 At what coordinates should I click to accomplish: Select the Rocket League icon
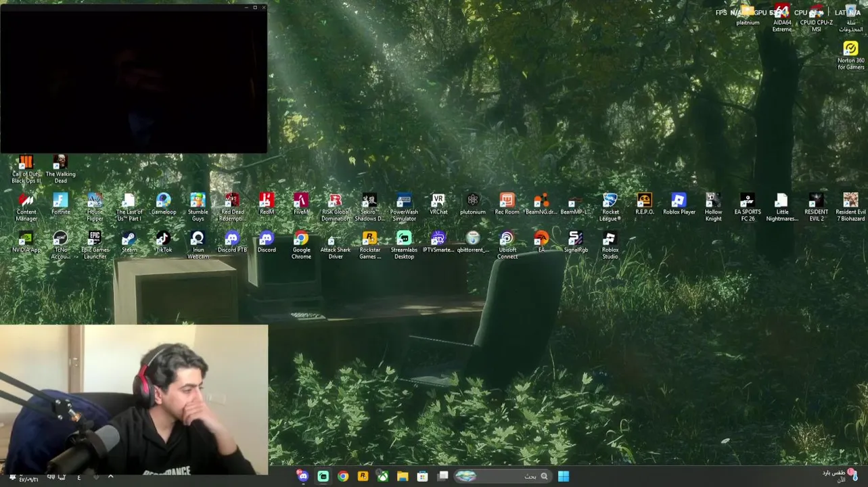coord(610,207)
